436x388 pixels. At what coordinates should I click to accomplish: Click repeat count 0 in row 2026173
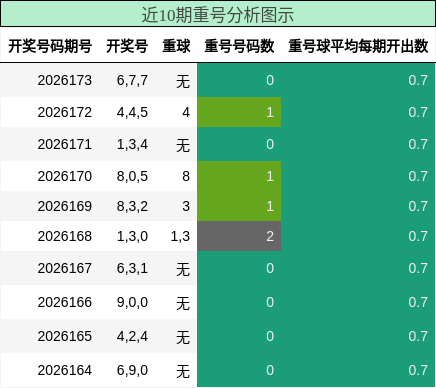pos(270,80)
